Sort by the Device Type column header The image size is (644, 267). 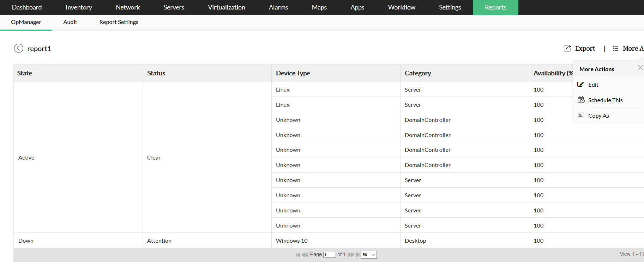(x=293, y=73)
